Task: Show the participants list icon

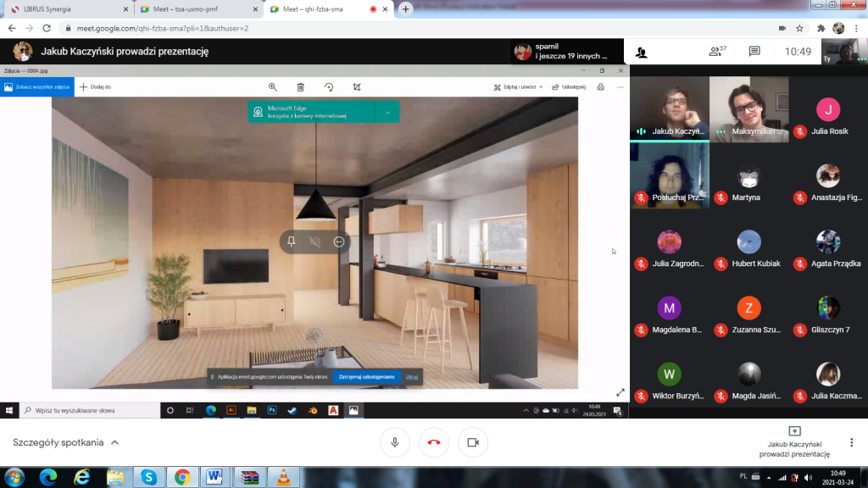Action: [717, 52]
